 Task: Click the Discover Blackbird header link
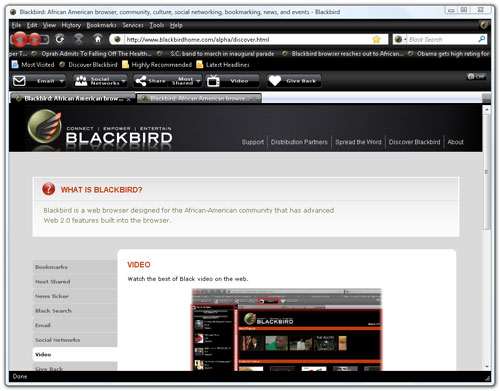(x=414, y=142)
